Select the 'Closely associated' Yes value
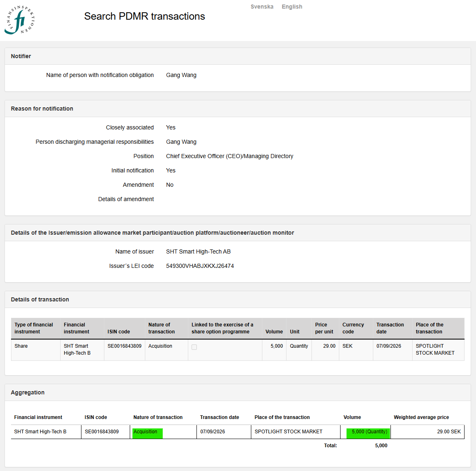Image resolution: width=476 pixels, height=471 pixels. click(171, 127)
